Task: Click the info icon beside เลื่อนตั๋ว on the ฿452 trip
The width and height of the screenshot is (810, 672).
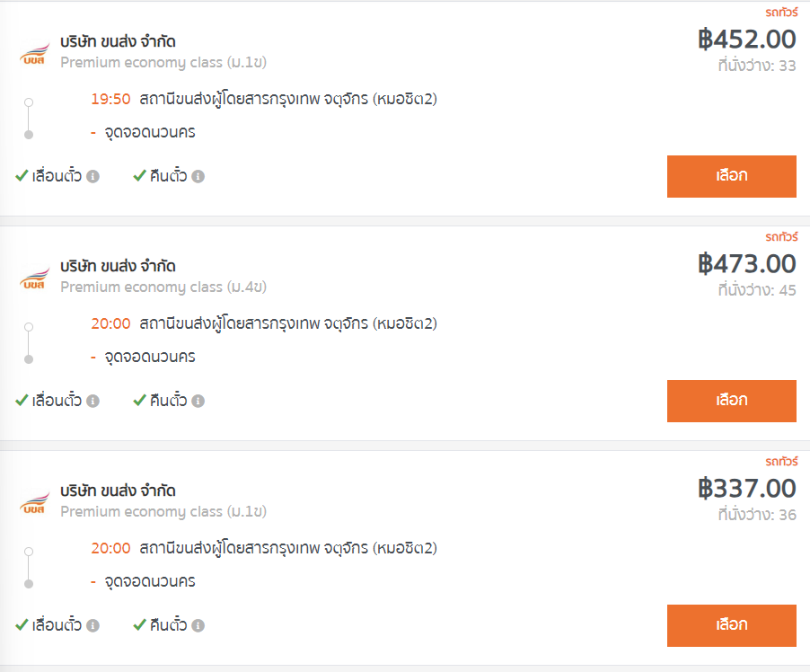Action: coord(92,176)
